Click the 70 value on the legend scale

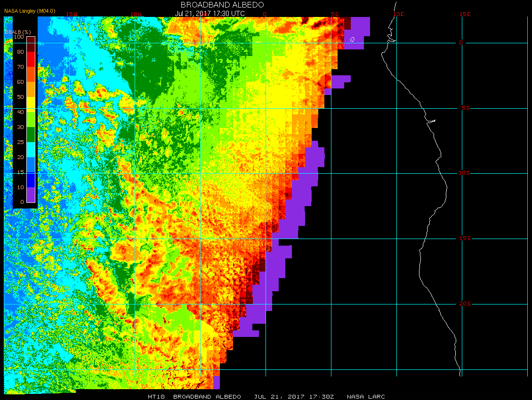pos(20,67)
